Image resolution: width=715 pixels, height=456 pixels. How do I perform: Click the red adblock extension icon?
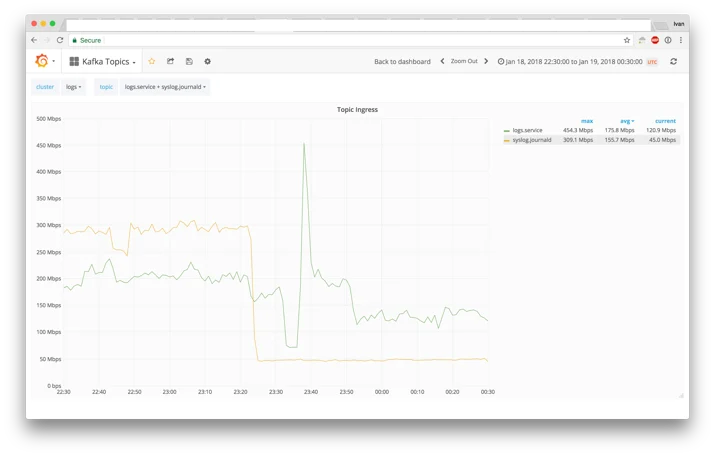click(655, 40)
